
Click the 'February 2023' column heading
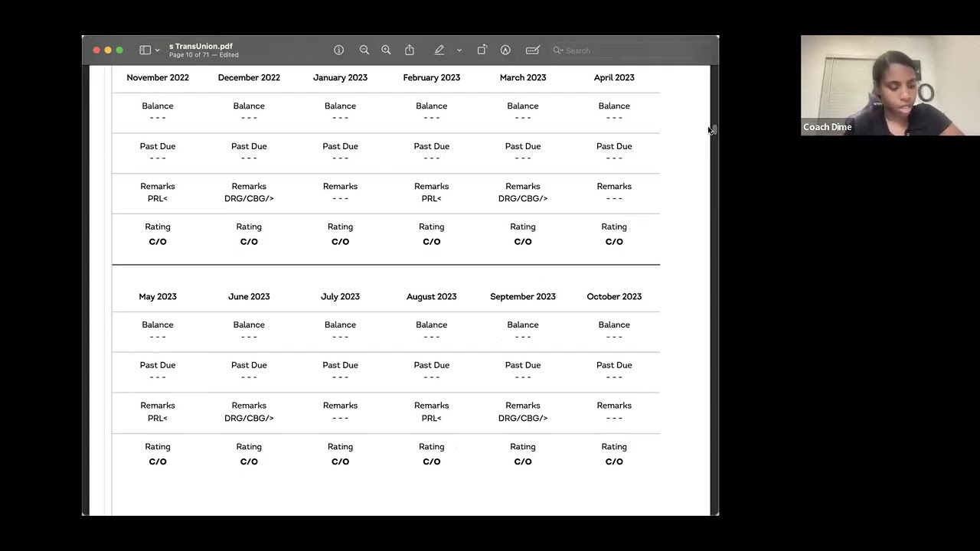pos(432,77)
